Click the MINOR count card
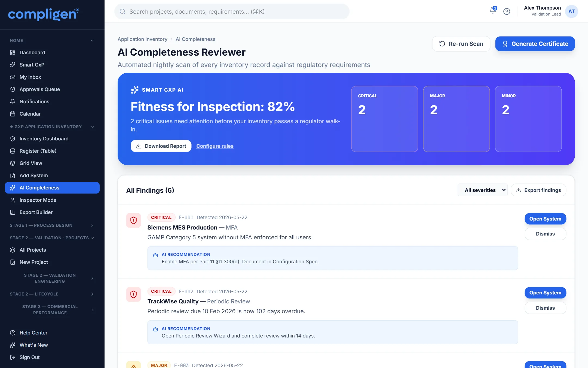 (528, 119)
